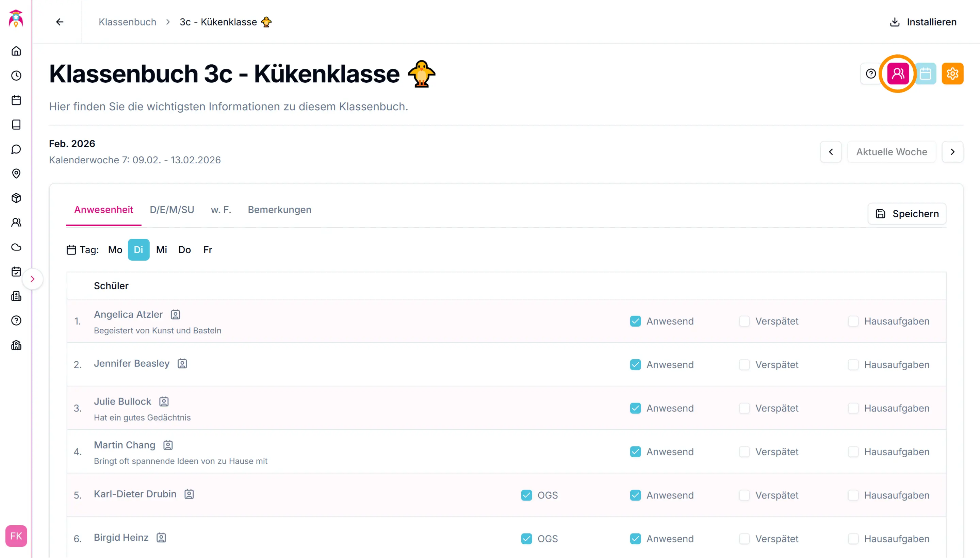Toggle OGS checkbox for Karl-Dieter Drubin
Screen dimensions: 980x558
click(526, 495)
